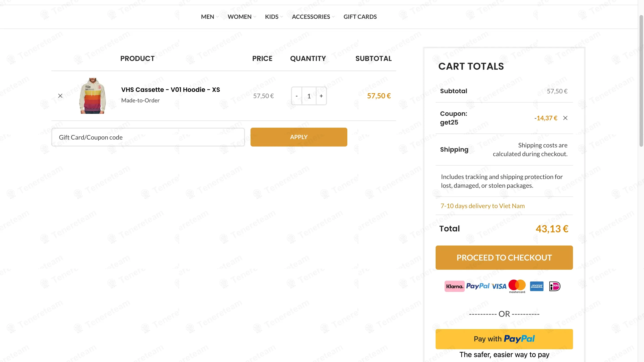This screenshot has height=362, width=644.
Task: Click the Cart Totals subtotal value 57,50 €
Action: [x=557, y=91]
